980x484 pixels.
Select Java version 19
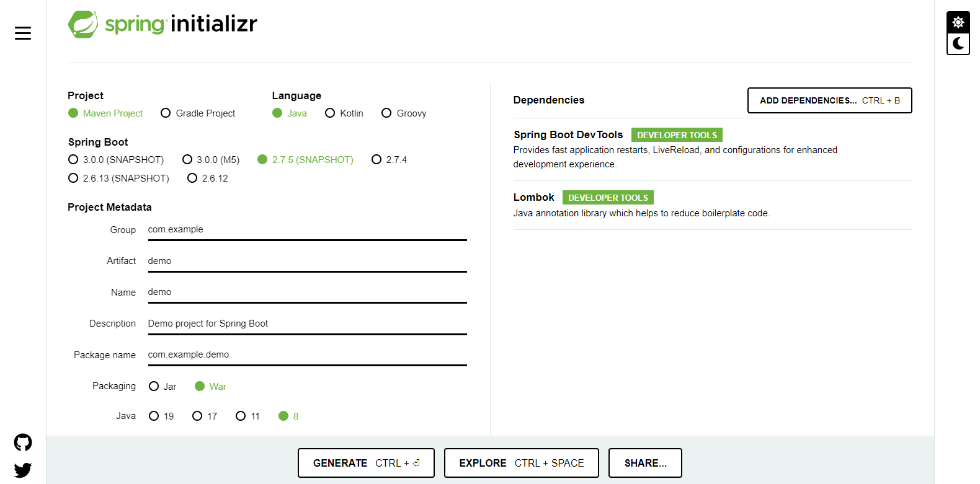point(161,416)
